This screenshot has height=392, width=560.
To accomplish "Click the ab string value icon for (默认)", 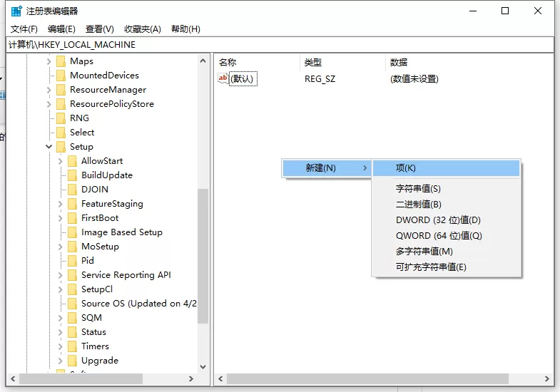I will pyautogui.click(x=223, y=78).
